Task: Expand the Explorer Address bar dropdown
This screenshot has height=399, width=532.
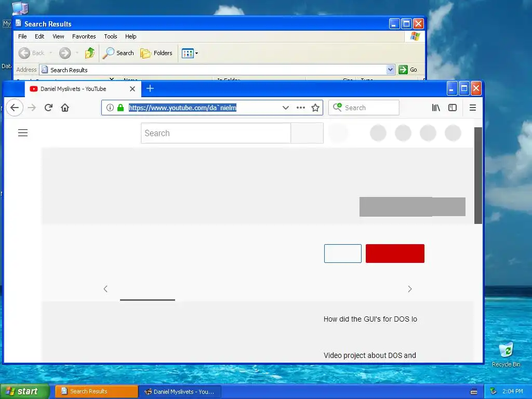Action: coord(390,70)
